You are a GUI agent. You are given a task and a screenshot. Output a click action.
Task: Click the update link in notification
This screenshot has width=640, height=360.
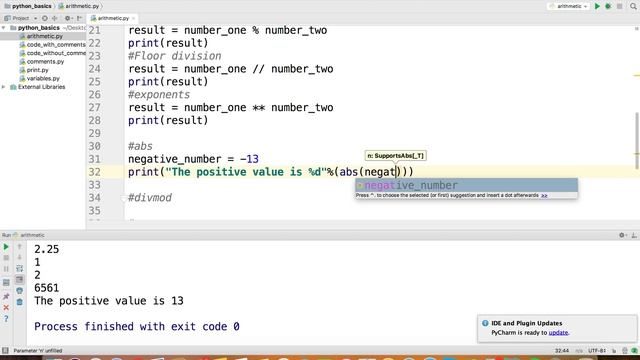tap(558, 333)
